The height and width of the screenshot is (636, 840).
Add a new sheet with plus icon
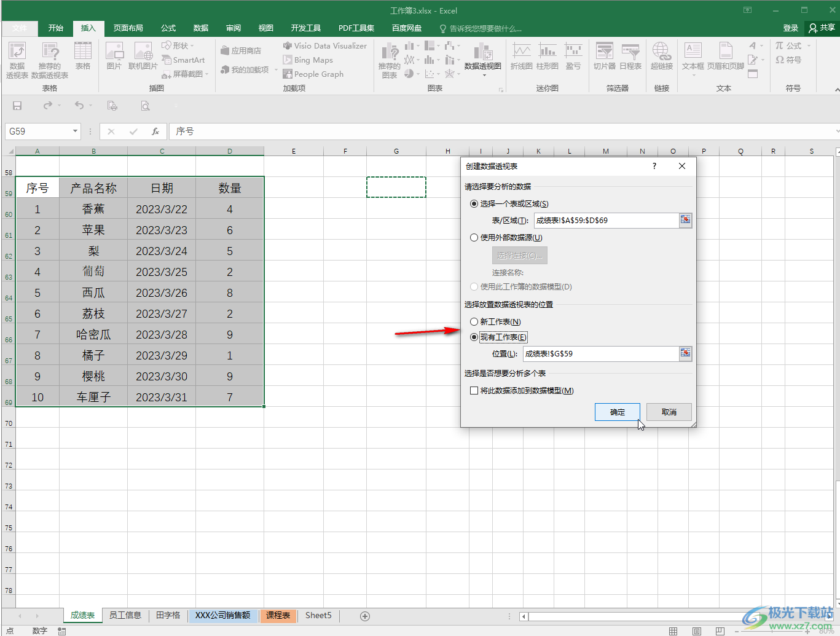tap(365, 616)
